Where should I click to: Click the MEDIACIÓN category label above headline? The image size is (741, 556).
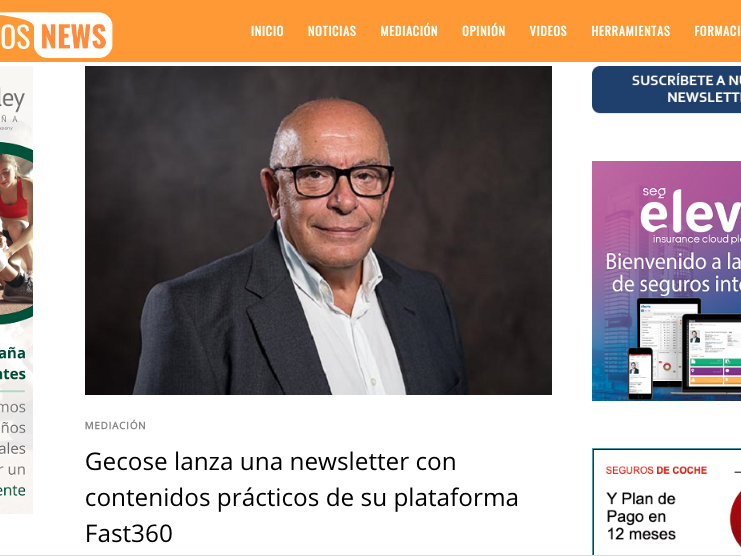(115, 426)
